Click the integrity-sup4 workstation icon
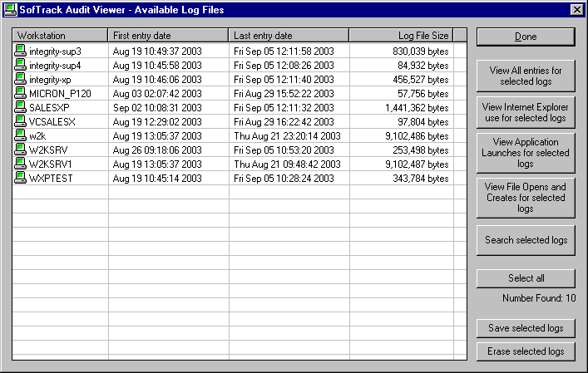This screenshot has width=588, height=373. coord(20,65)
